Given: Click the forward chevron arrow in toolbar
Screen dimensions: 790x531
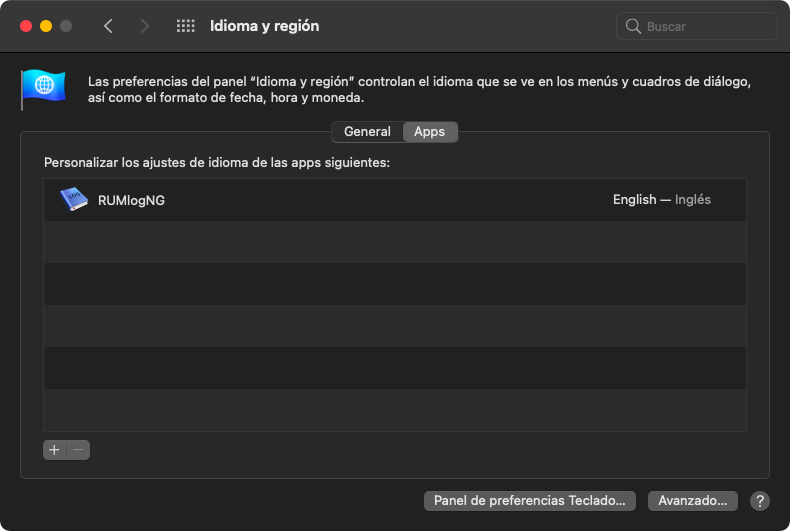Looking at the screenshot, I should 145,26.
